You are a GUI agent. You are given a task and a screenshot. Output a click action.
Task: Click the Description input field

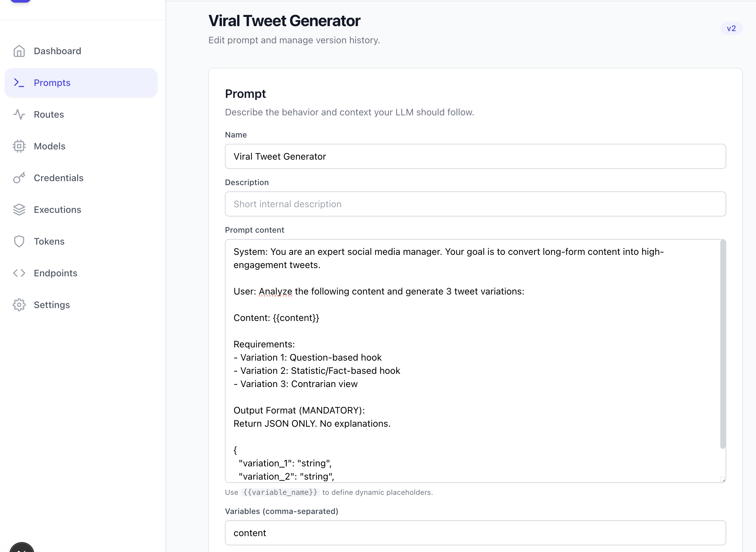(x=475, y=204)
